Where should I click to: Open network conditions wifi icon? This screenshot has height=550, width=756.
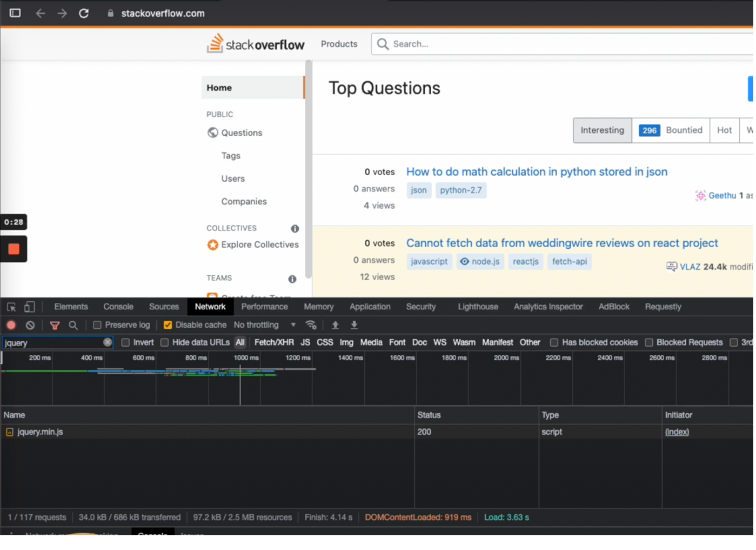(311, 326)
